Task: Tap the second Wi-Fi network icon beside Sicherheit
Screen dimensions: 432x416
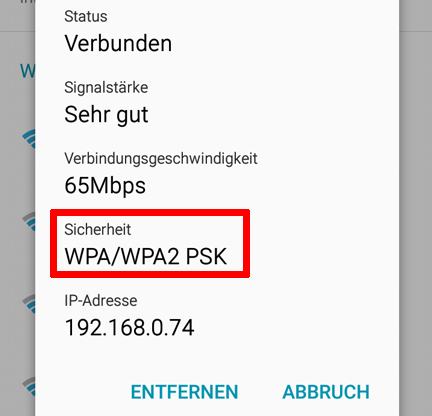Action: (29, 221)
